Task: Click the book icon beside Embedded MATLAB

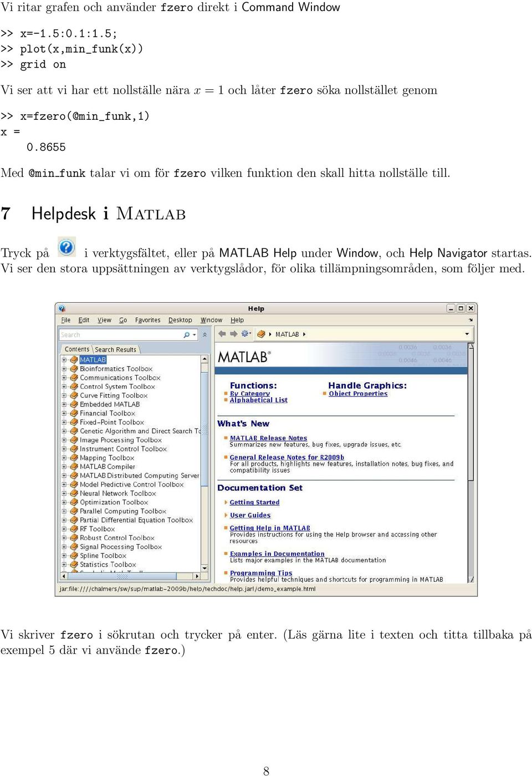Action: tap(74, 404)
